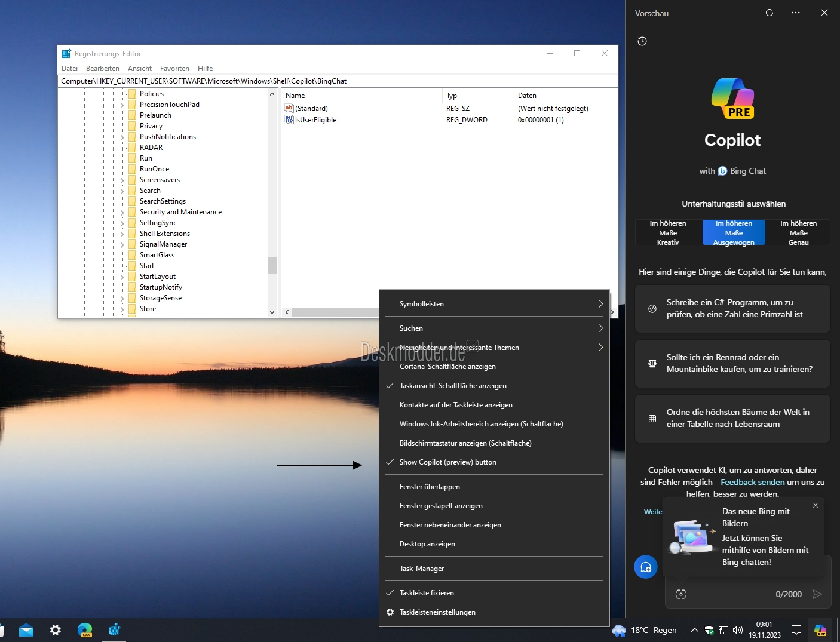Choose 'Task-Manager' from the context menu
840x642 pixels.
click(494, 569)
